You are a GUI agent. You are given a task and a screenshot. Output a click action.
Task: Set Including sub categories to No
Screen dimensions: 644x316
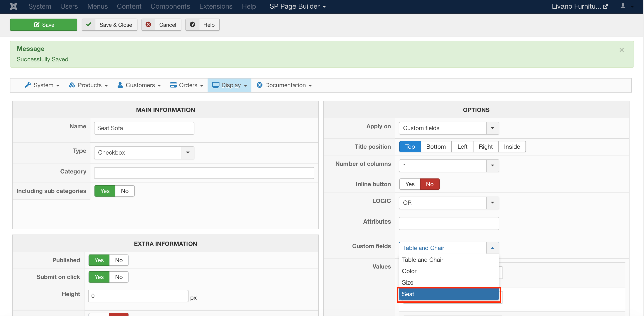point(125,191)
